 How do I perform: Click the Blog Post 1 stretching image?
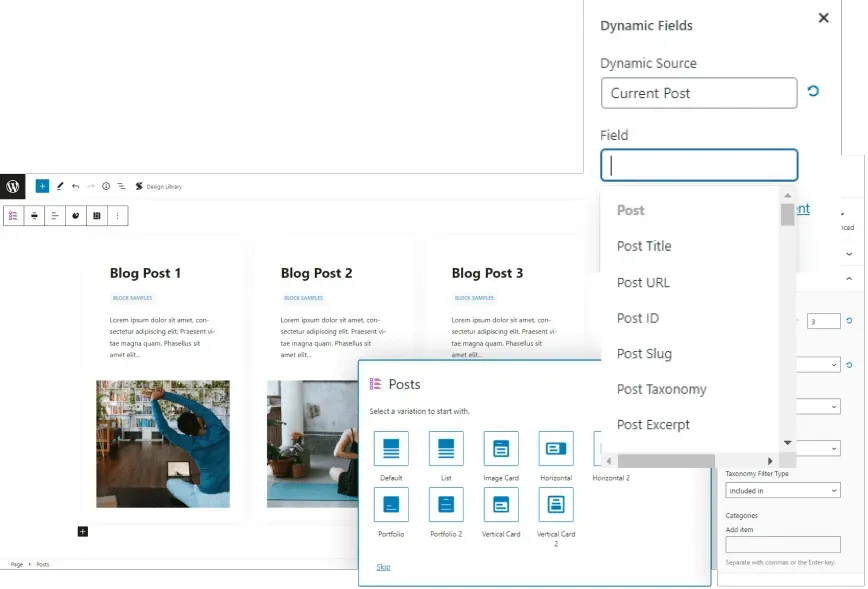(x=163, y=444)
